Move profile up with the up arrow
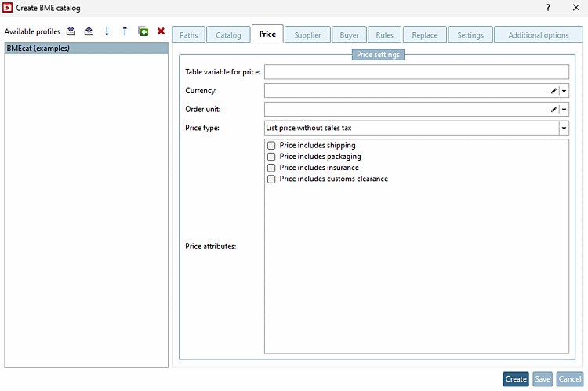 point(125,31)
